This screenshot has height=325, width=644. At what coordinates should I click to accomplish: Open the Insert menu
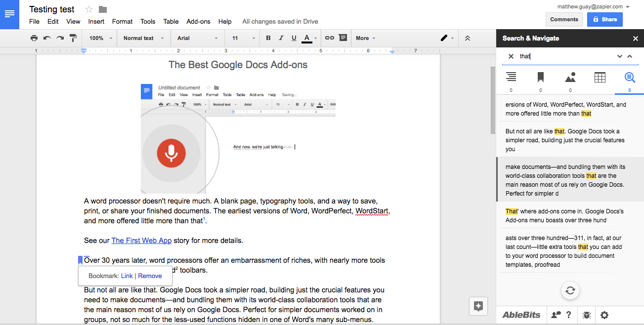(96, 21)
